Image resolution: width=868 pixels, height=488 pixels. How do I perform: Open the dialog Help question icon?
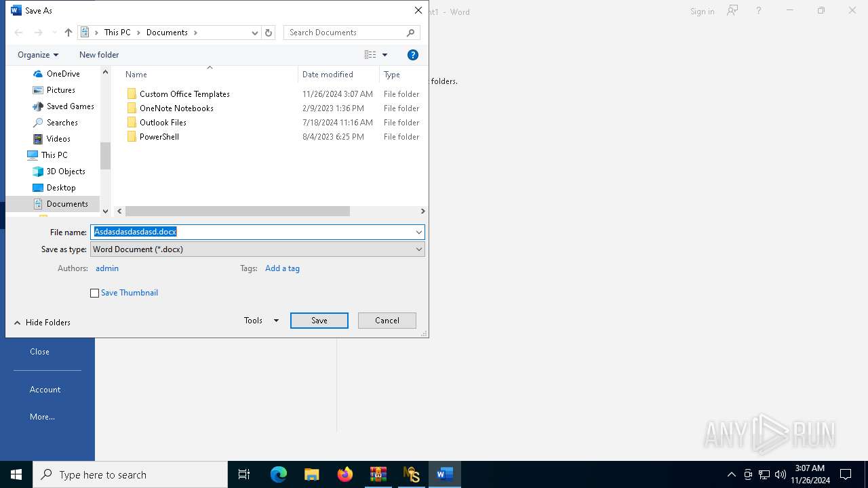click(413, 55)
